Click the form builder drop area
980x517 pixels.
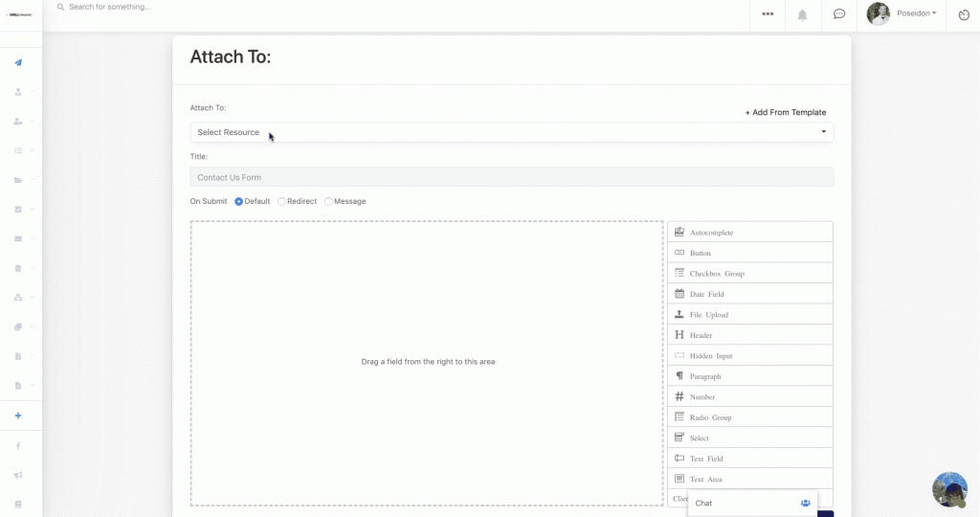coord(427,363)
